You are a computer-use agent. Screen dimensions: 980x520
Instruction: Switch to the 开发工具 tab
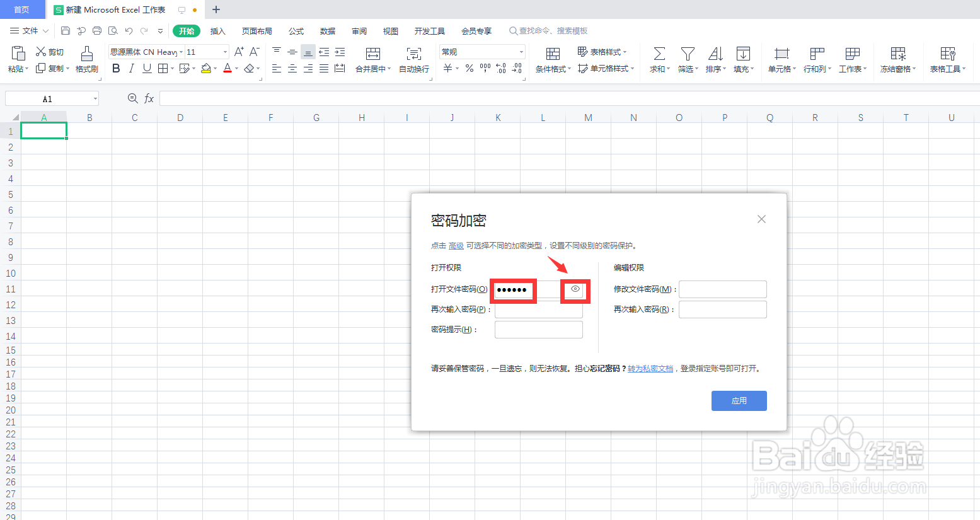point(430,31)
